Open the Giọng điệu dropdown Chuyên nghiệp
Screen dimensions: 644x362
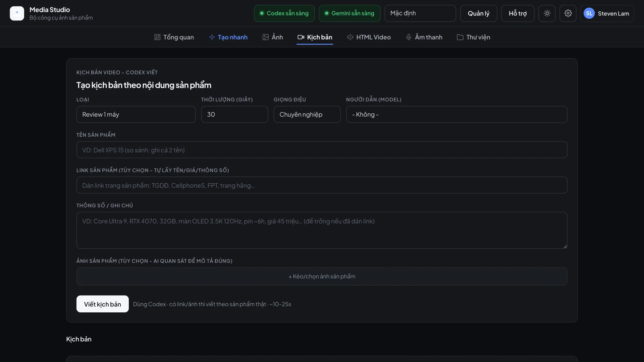click(x=307, y=115)
